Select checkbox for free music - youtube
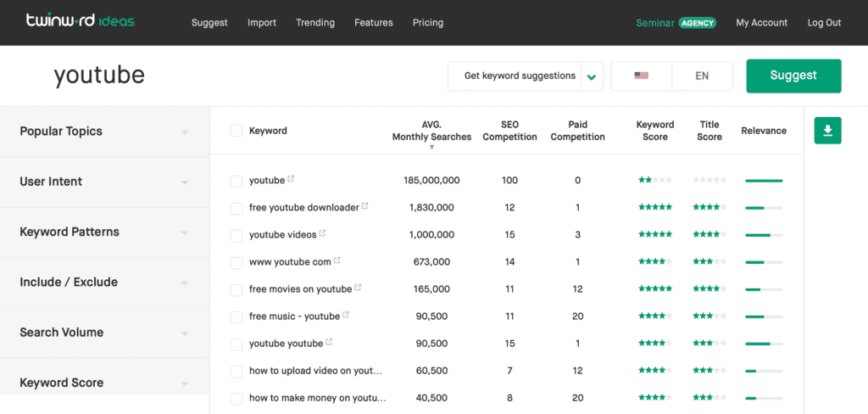 pos(236,317)
